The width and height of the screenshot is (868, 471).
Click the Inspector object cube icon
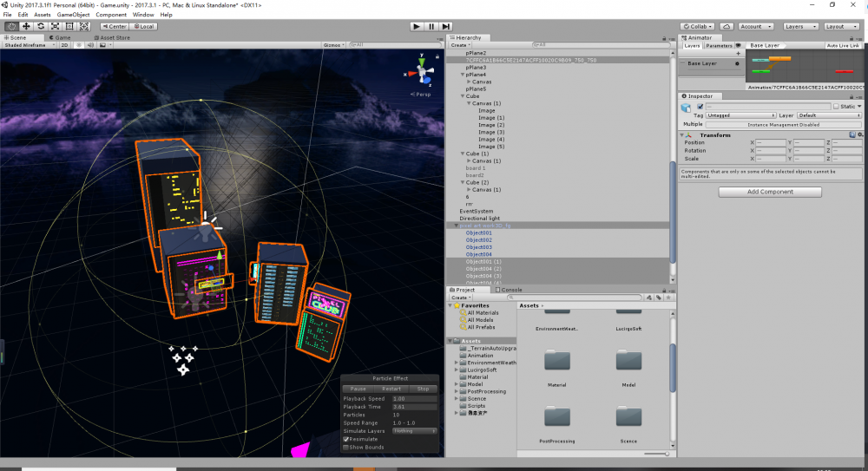pos(686,108)
